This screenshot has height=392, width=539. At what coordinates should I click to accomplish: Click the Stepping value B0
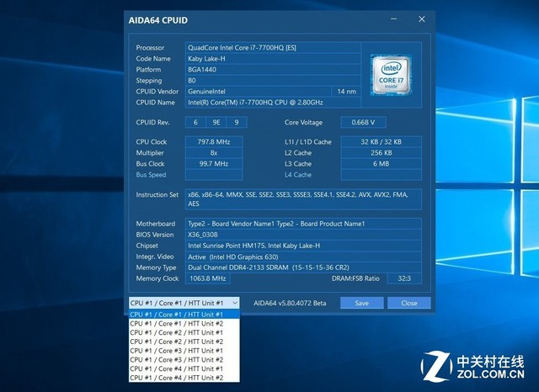(x=273, y=81)
